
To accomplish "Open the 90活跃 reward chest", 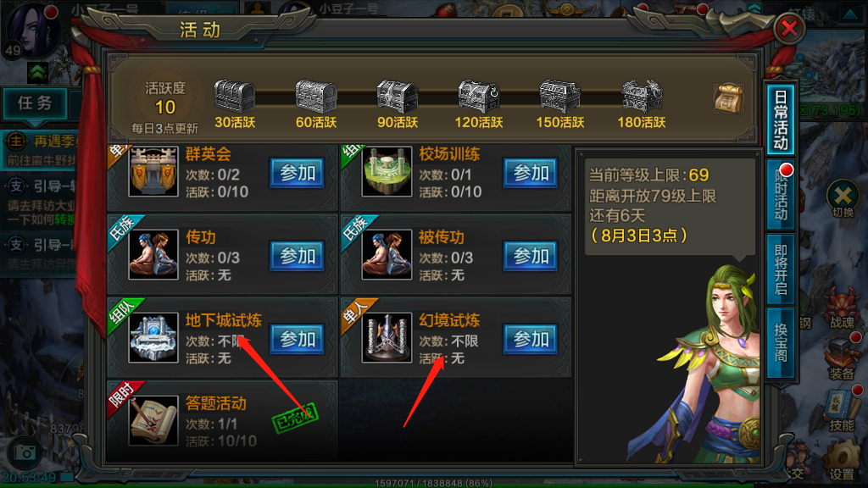I will coord(398,97).
